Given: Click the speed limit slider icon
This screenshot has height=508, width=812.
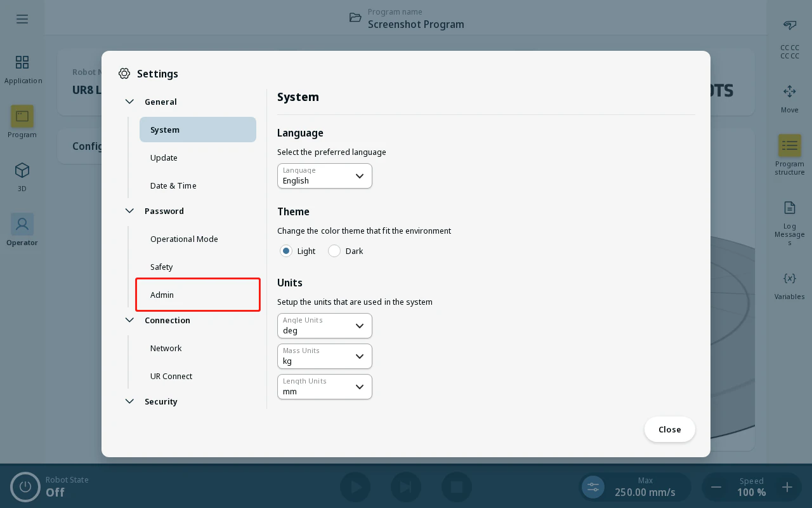Looking at the screenshot, I should tap(593, 487).
